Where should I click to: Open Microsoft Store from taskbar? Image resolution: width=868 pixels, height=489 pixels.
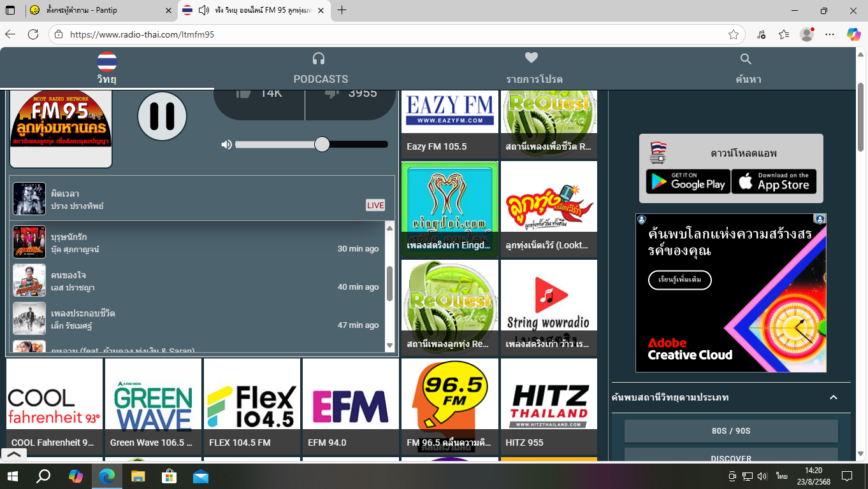coord(170,476)
